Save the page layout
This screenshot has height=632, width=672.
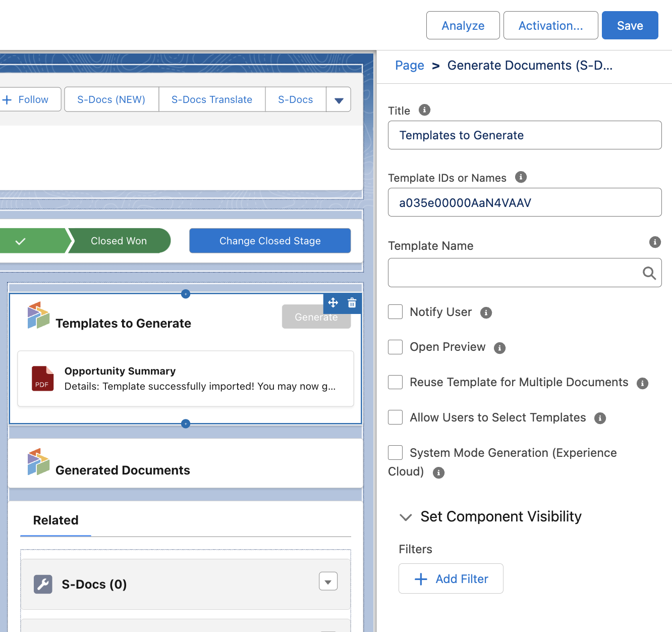[630, 25]
